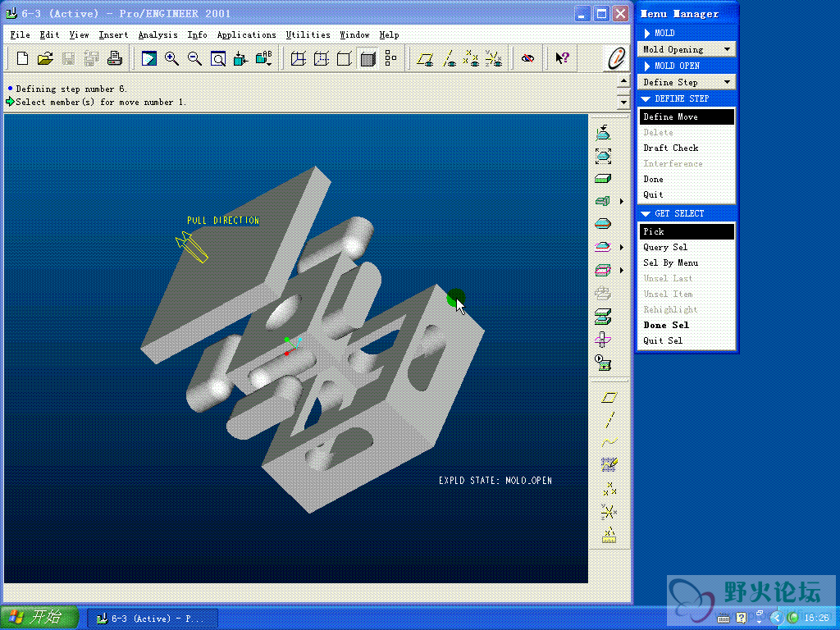840x630 pixels.
Task: Click the context help arrow-question icon
Action: point(562,58)
